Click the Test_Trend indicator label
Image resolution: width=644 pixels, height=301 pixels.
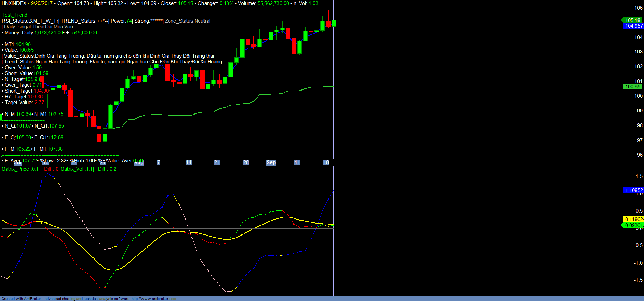pyautogui.click(x=15, y=15)
